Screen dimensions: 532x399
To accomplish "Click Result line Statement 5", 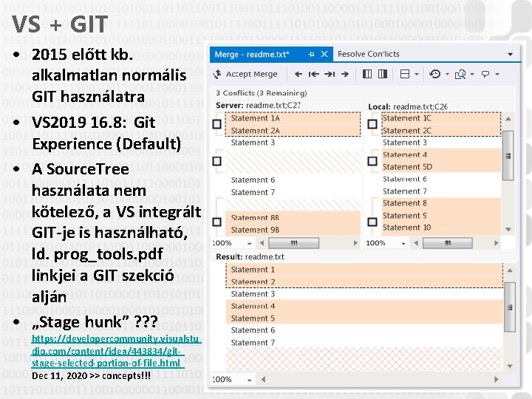I will click(253, 318).
